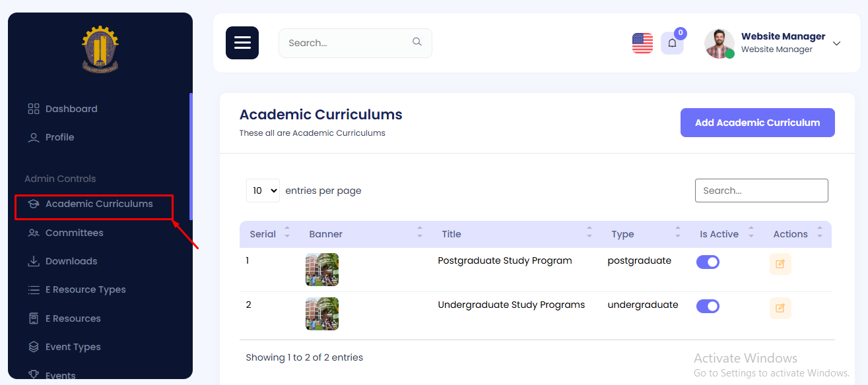Viewport: 868px width, 385px height.
Task: Click the university logo in sidebar
Action: pos(100,49)
